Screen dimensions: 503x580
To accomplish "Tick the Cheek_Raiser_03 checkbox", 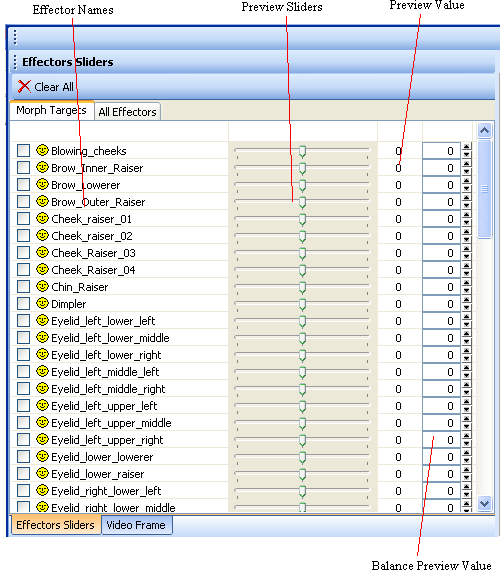I will tap(23, 253).
